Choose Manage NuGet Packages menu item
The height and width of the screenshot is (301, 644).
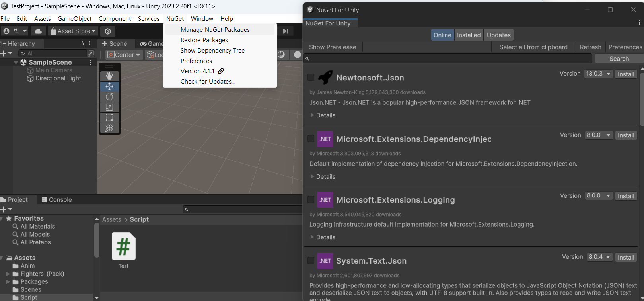tap(220, 30)
